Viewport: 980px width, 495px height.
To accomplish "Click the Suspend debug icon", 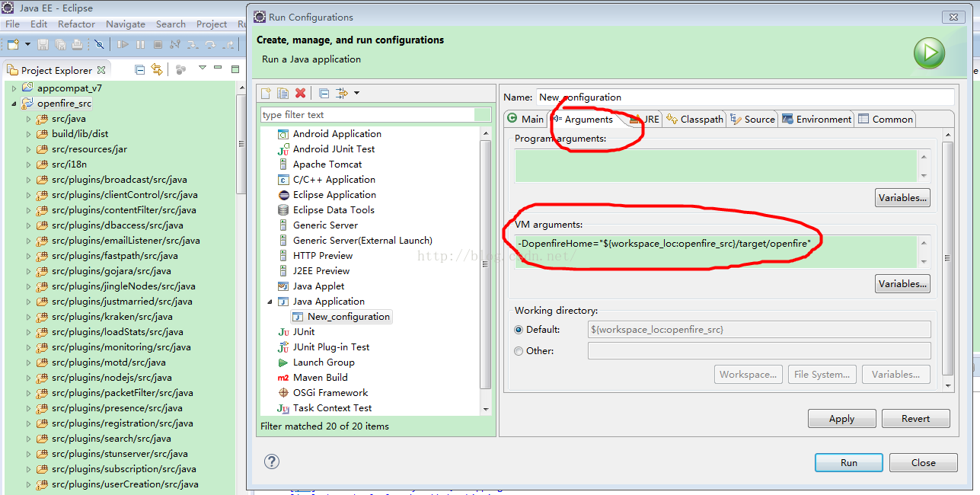I will [140, 45].
